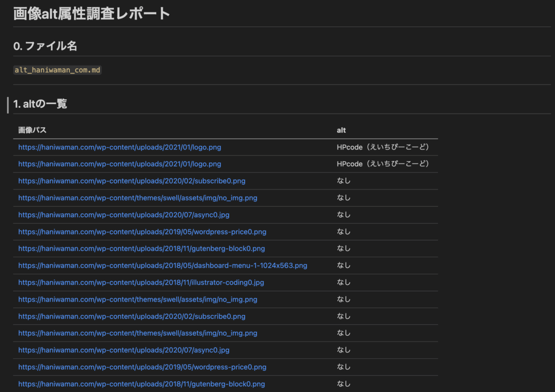Follow the second async0.jpg link
The image size is (555, 392).
pyautogui.click(x=124, y=350)
